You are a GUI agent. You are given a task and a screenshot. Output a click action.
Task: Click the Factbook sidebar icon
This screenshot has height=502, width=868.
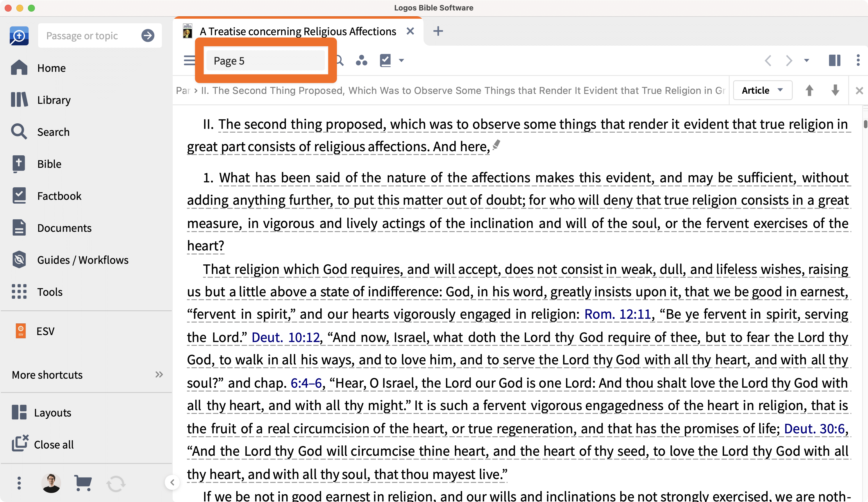tap(19, 196)
